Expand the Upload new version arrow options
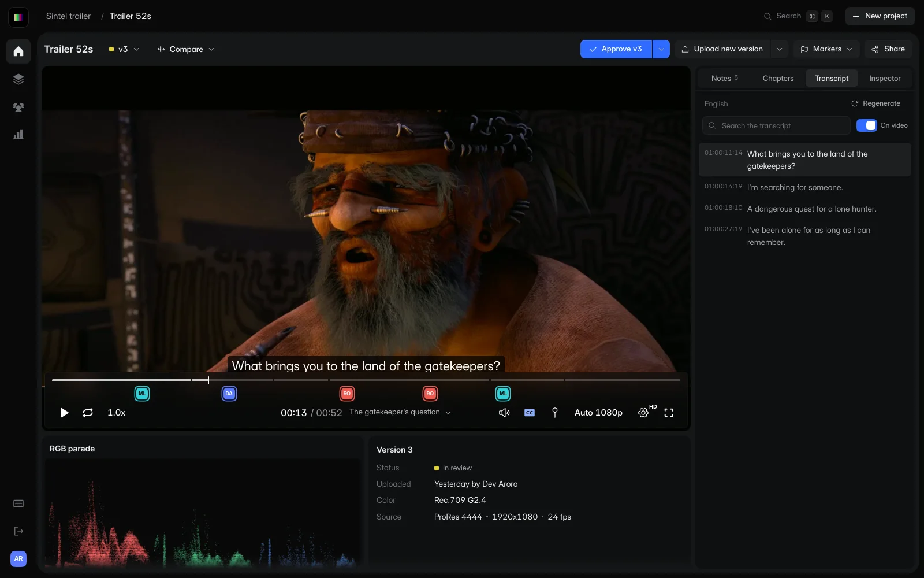The width and height of the screenshot is (924, 578). 780,49
